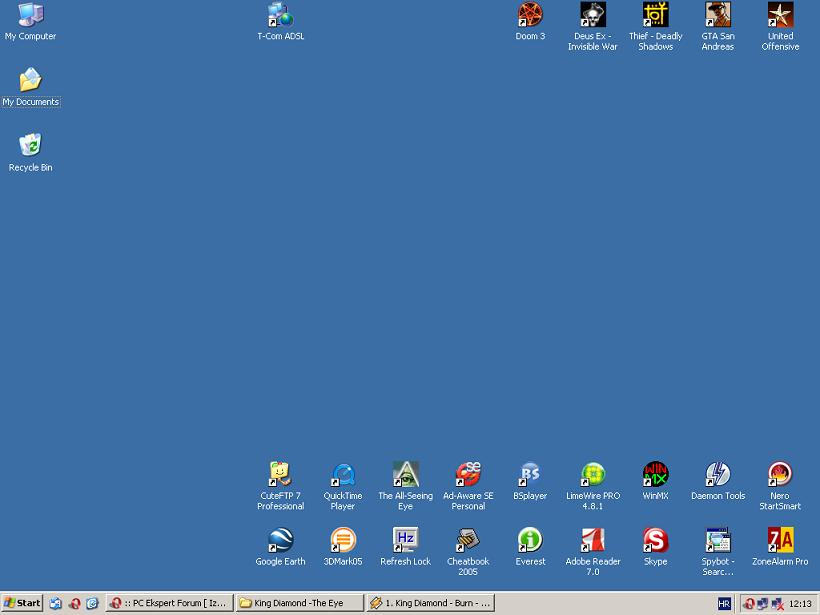Click the HR language indicator in taskbar
The image size is (820, 615).
(724, 604)
